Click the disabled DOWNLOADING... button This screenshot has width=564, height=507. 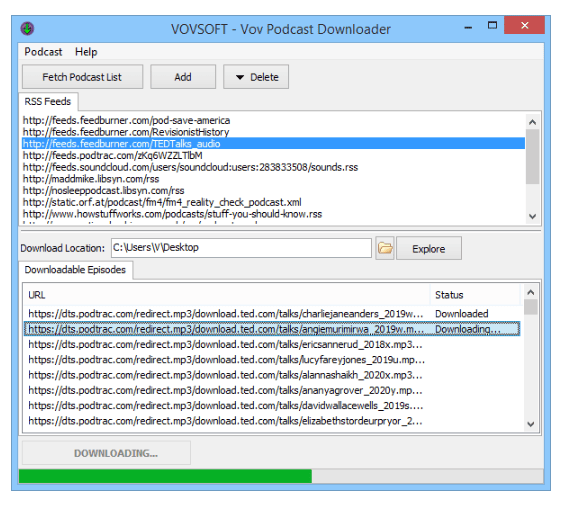(x=106, y=453)
